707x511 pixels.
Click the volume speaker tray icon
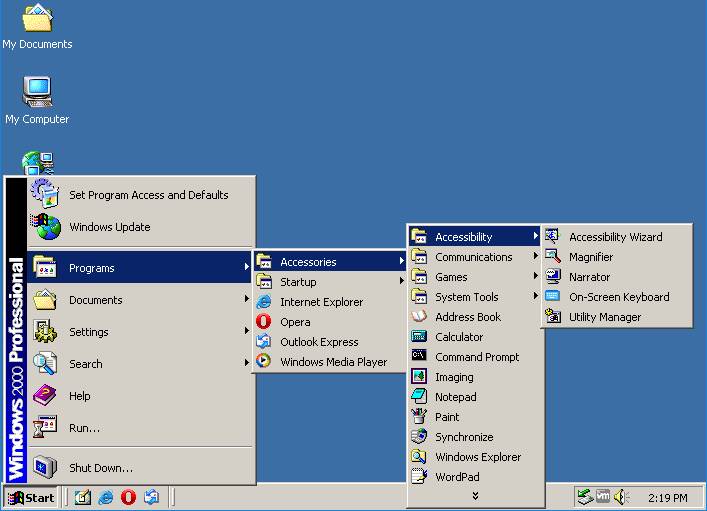pyautogui.click(x=621, y=497)
